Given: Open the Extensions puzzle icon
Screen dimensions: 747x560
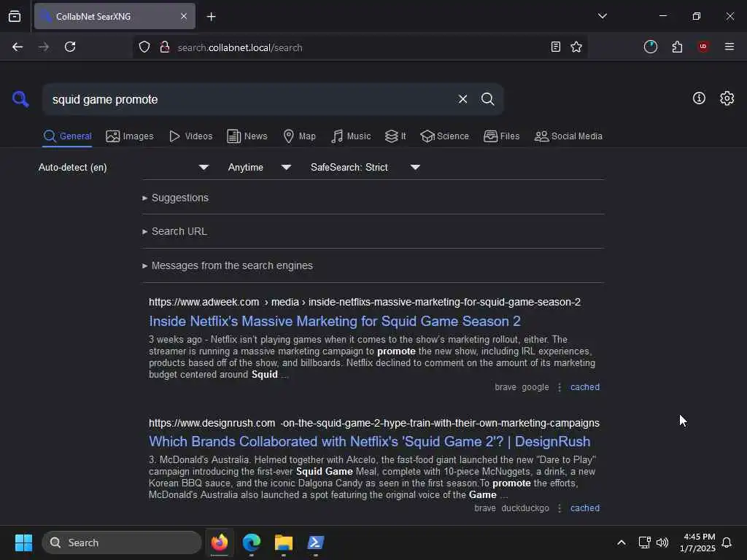Looking at the screenshot, I should click(677, 47).
